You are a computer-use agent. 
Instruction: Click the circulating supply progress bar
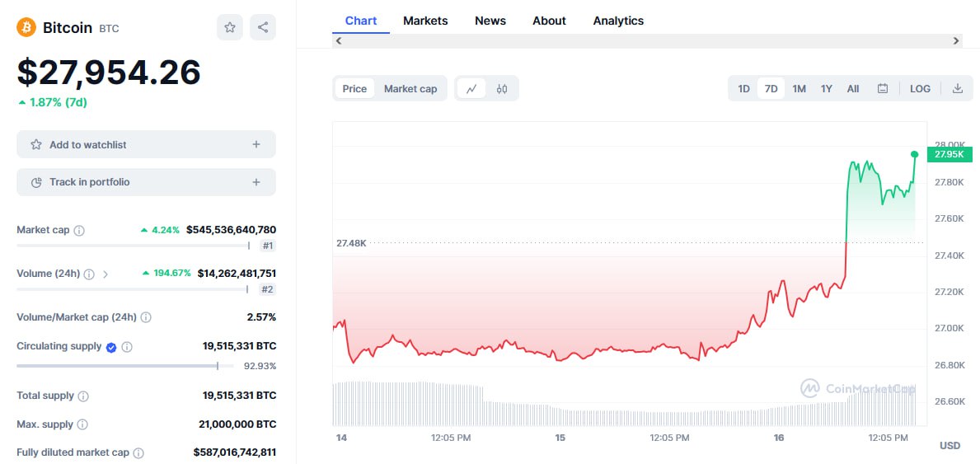124,366
